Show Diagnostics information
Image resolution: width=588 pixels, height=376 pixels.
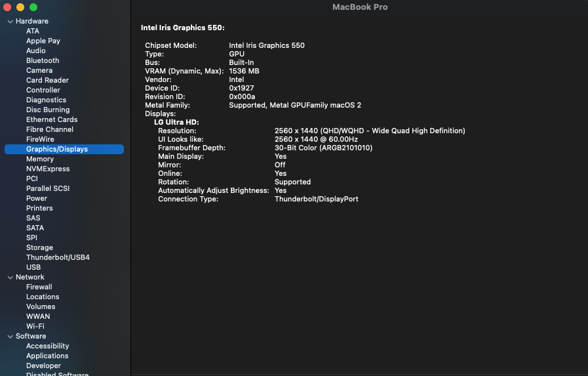coord(46,100)
